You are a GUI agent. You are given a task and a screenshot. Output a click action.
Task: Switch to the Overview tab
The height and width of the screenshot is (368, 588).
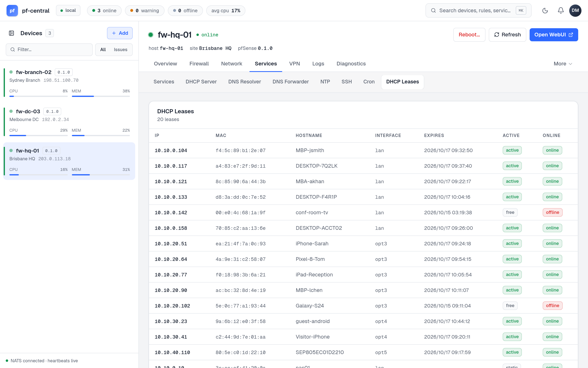[165, 64]
